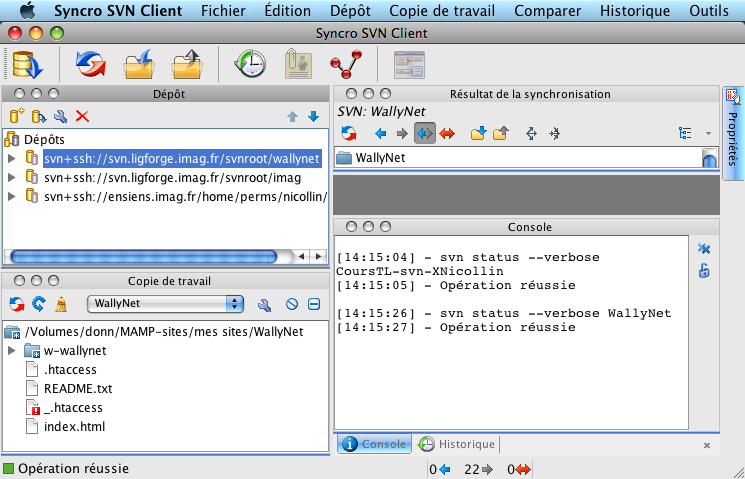This screenshot has height=479, width=745.
Task: Click synchronize icon in Copie de travail
Action: tap(17, 304)
